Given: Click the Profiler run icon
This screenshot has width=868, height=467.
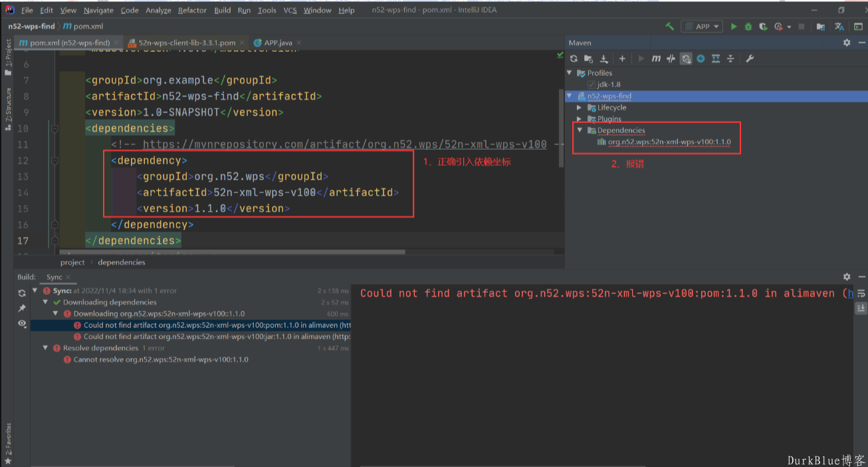Looking at the screenshot, I should click(x=778, y=27).
